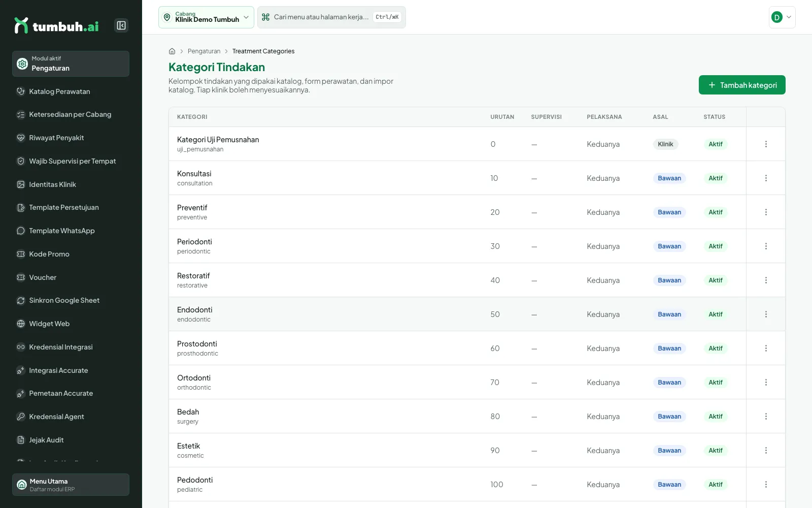The image size is (812, 508).
Task: Click the Kredensial Integrasi link icon
Action: point(21,347)
